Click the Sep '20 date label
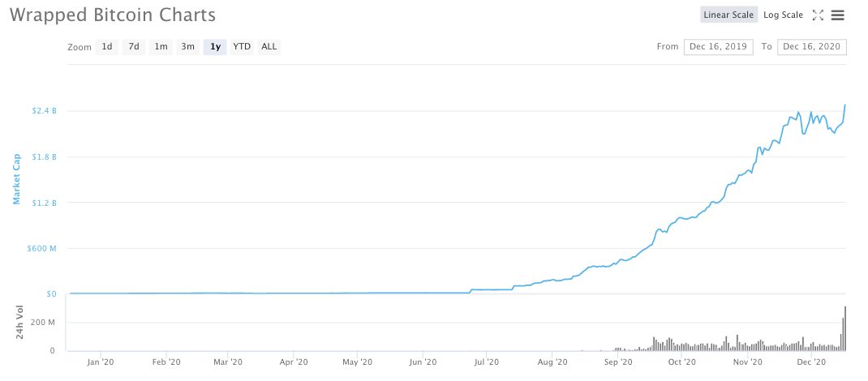This screenshot has height=381, width=868. [x=618, y=362]
